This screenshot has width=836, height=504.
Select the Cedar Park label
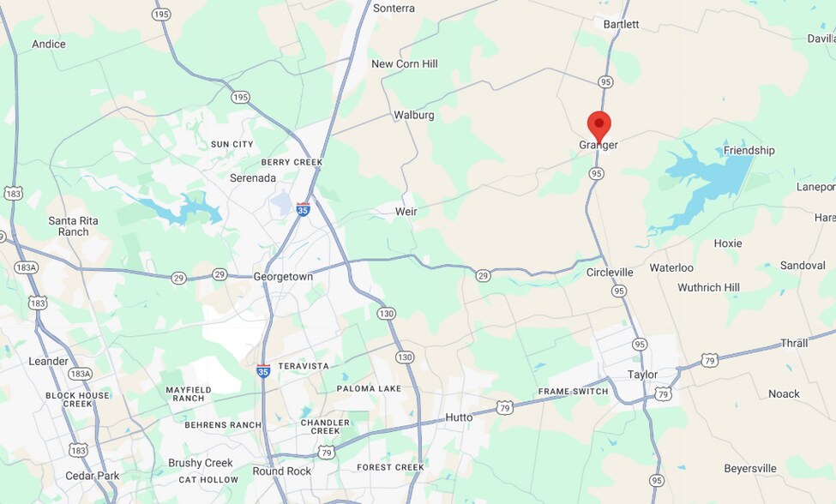tap(93, 476)
